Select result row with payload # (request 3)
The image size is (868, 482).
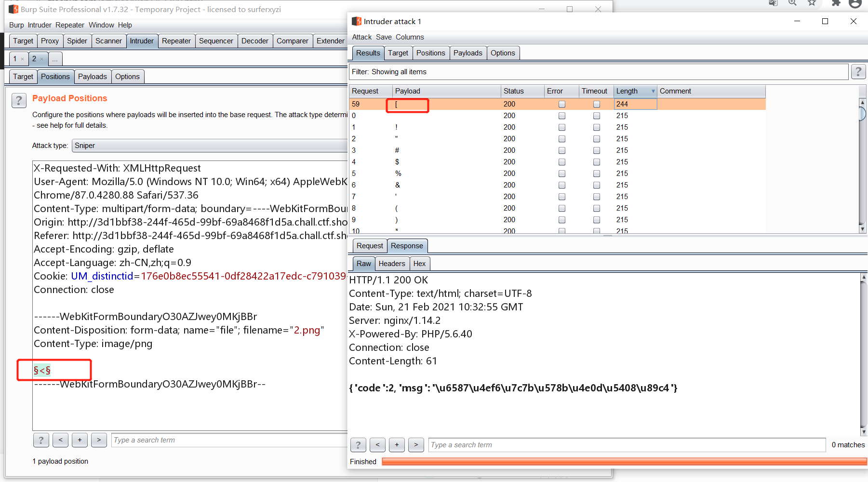coord(557,150)
